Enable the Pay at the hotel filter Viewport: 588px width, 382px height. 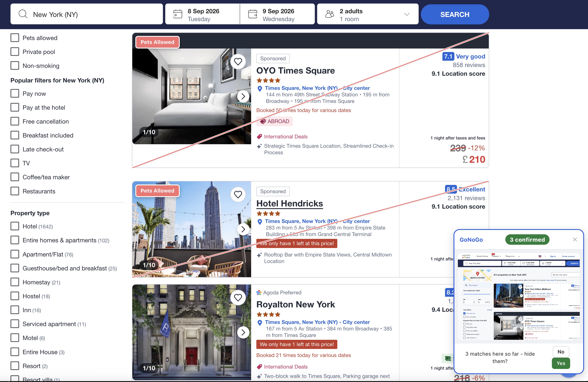15,107
